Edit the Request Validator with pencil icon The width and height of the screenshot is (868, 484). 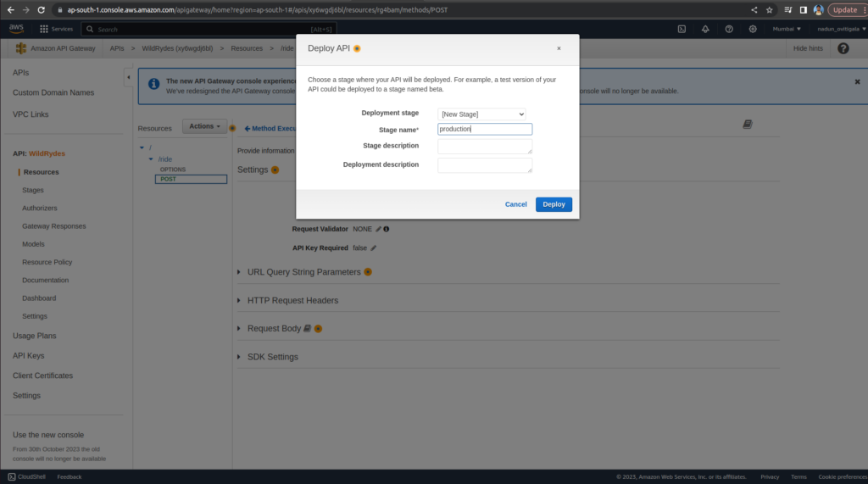coord(379,229)
